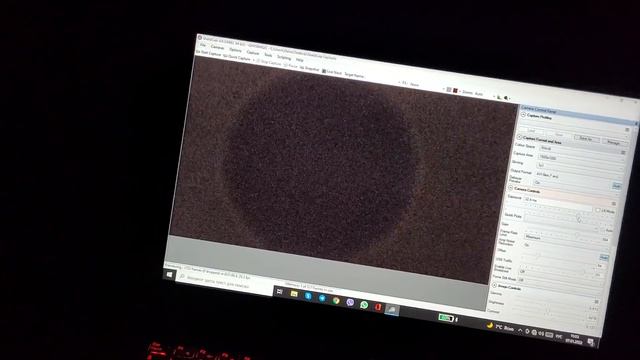Open the Options menu

tap(236, 50)
